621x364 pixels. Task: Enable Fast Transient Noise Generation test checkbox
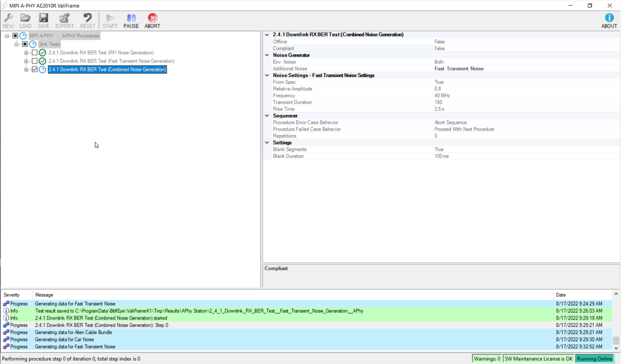34,61
